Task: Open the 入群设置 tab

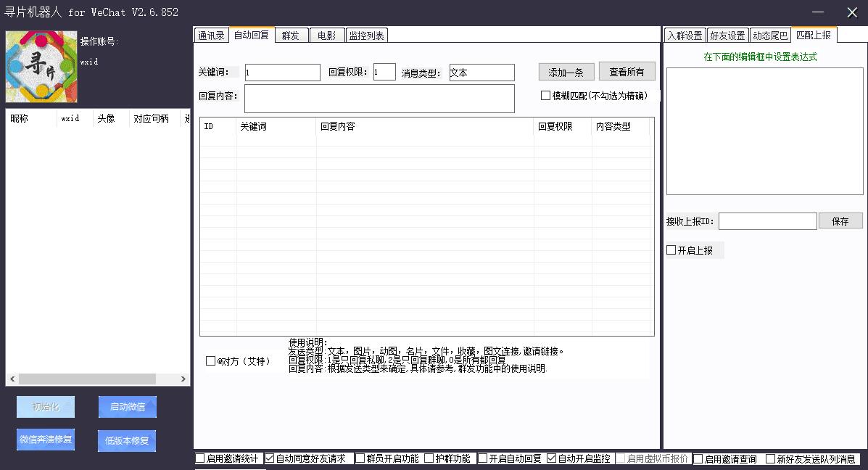Action: [685, 36]
